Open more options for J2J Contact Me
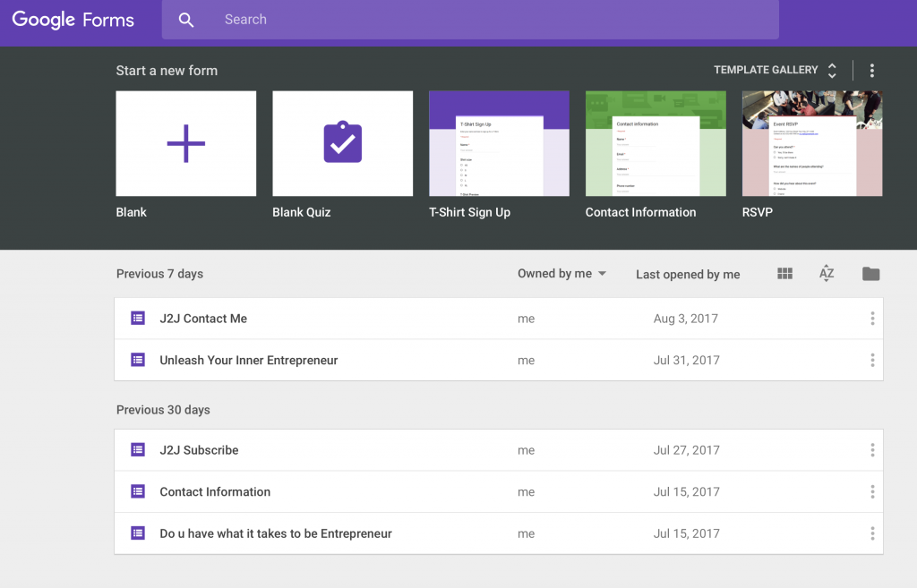The image size is (917, 588). tap(872, 319)
